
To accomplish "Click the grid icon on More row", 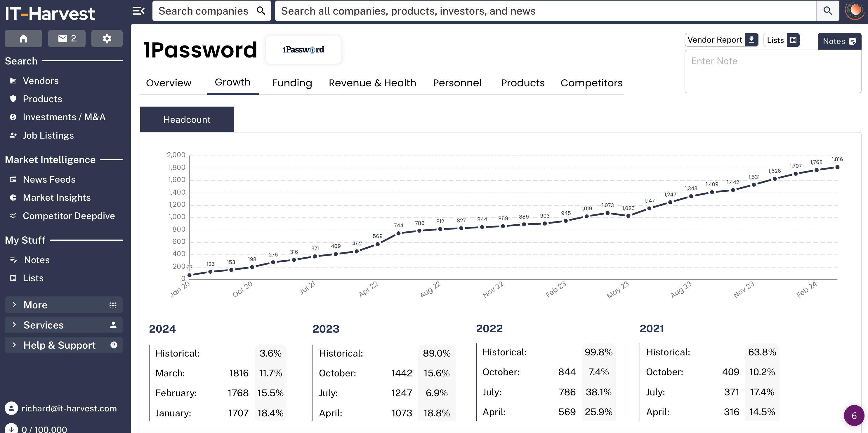I will (x=113, y=305).
